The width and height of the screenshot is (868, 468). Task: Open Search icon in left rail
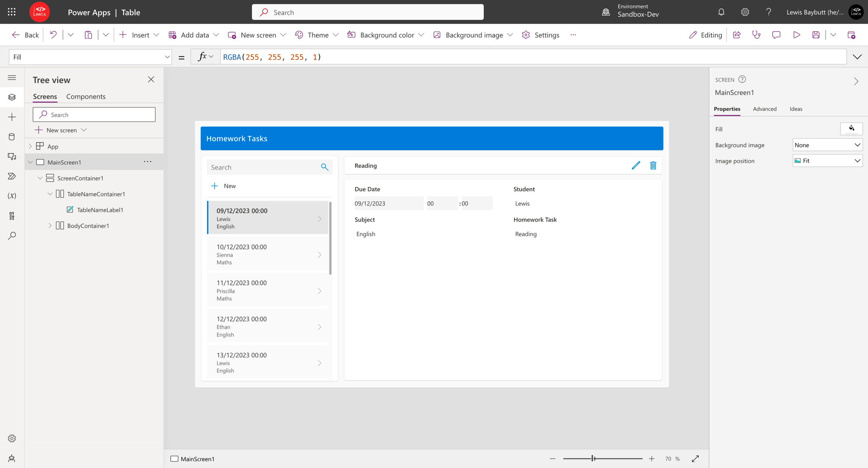tap(12, 236)
